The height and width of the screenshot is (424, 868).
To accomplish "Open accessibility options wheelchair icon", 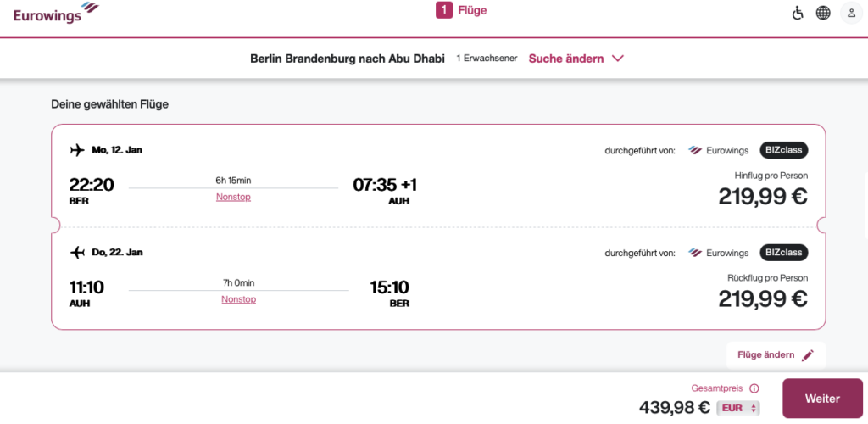I will coord(797,13).
